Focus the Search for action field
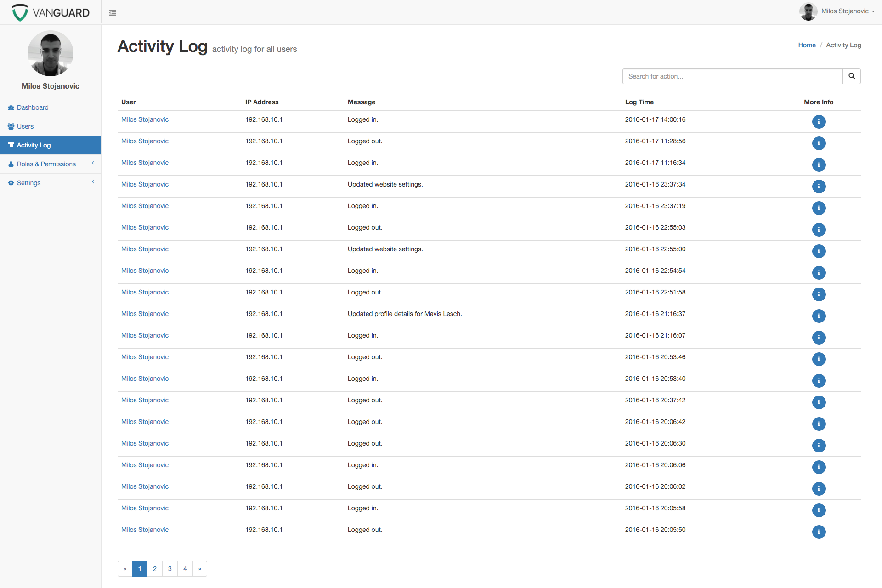 tap(732, 76)
